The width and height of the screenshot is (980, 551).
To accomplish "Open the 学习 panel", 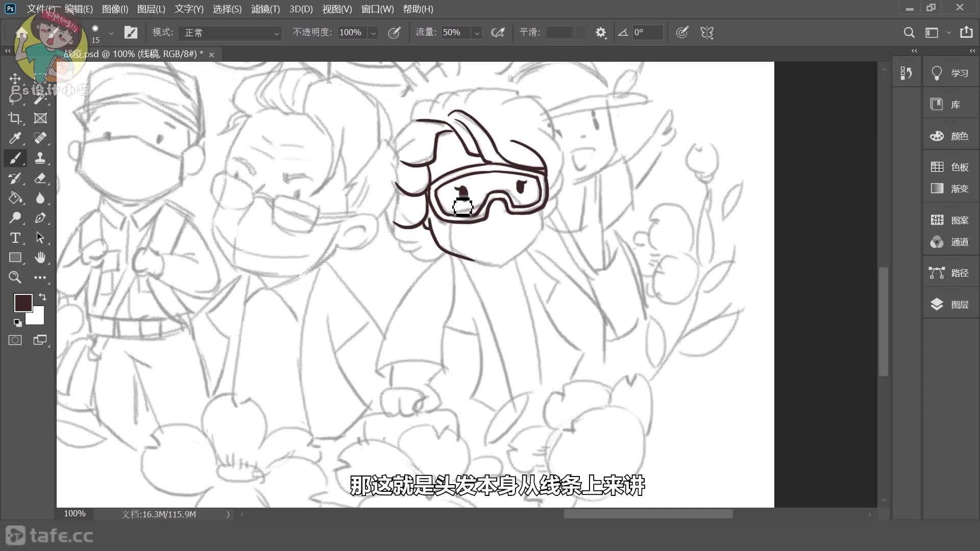I will pos(950,73).
